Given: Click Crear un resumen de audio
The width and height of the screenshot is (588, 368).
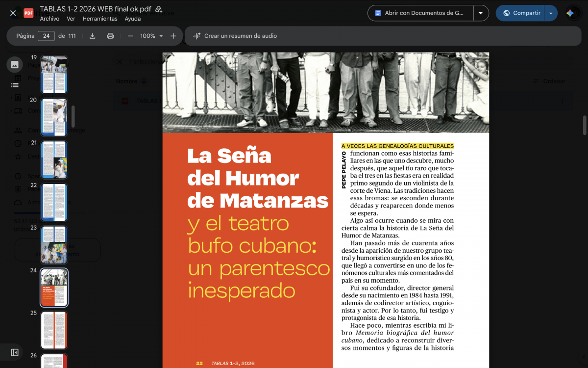Looking at the screenshot, I should (235, 36).
